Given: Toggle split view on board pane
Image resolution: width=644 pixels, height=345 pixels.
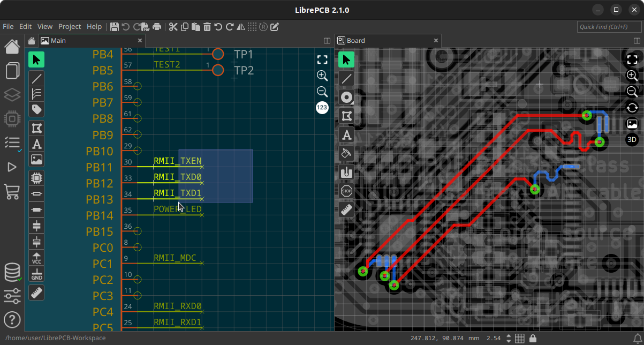Looking at the screenshot, I should point(637,41).
